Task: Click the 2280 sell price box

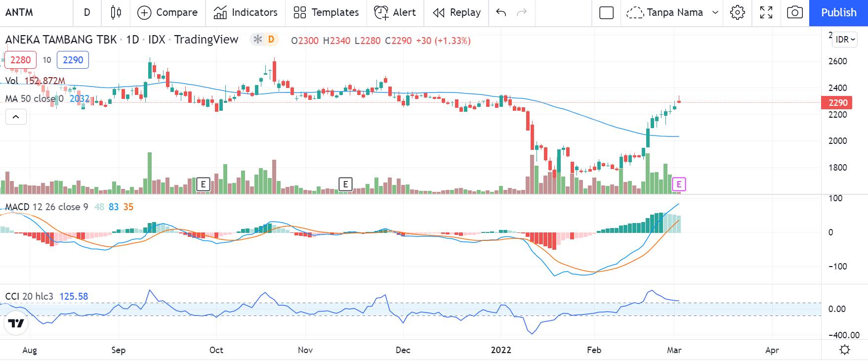Action: tap(20, 60)
